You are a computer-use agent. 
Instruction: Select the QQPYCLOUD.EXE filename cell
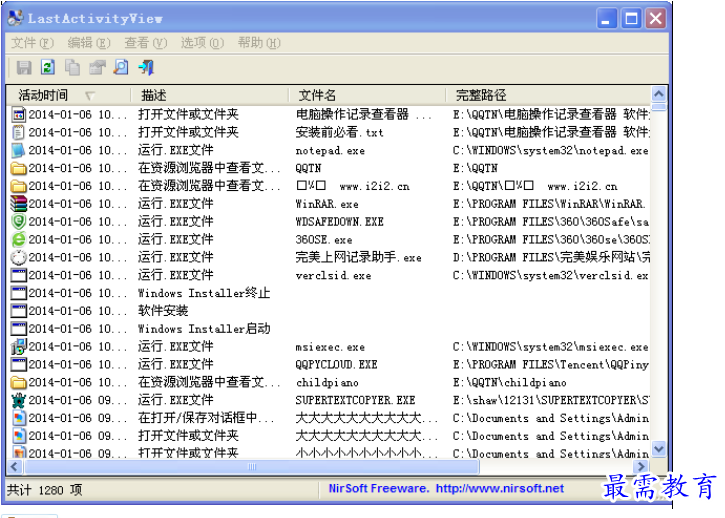(337, 365)
